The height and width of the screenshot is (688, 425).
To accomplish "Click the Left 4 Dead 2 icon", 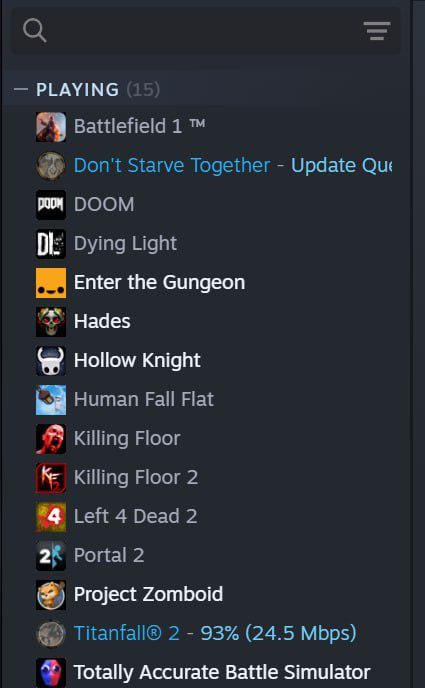I will coord(51,517).
